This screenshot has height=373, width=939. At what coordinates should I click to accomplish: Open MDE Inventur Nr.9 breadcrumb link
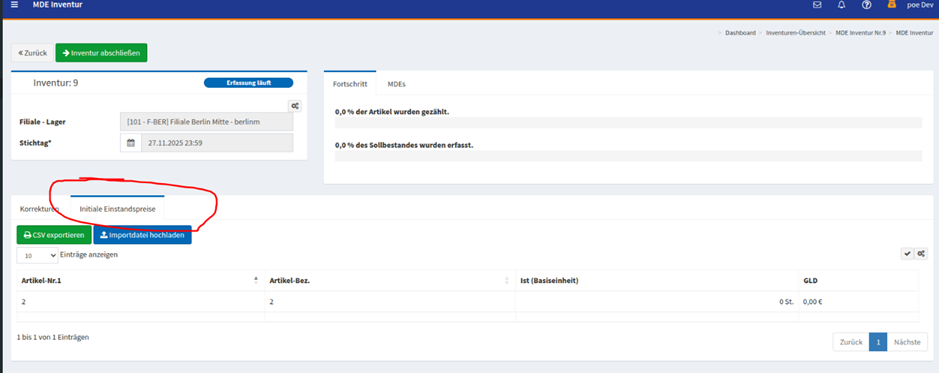[x=861, y=33]
